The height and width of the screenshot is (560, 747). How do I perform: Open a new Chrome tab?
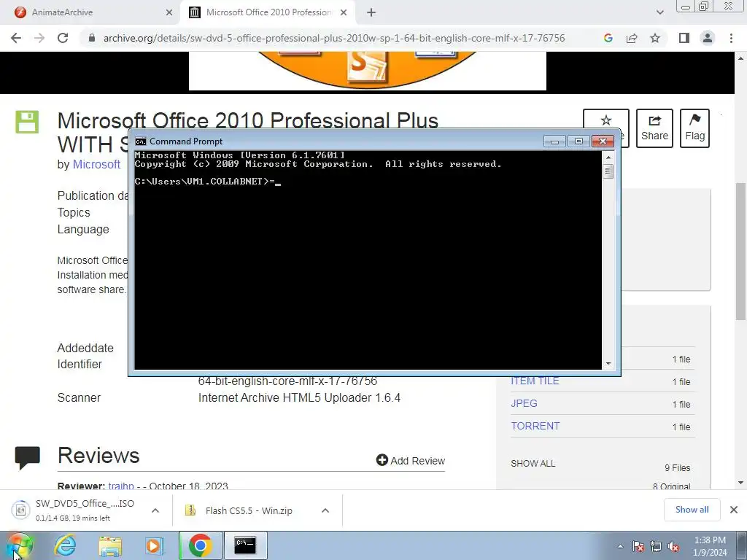(x=371, y=12)
